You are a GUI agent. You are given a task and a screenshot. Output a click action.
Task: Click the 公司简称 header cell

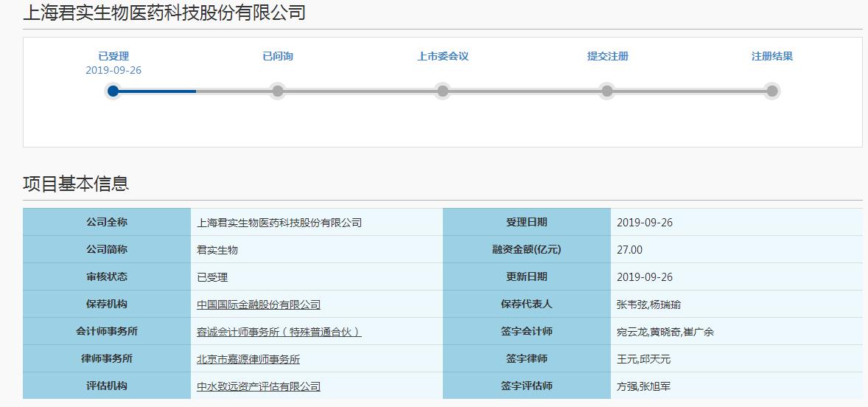click(x=107, y=249)
